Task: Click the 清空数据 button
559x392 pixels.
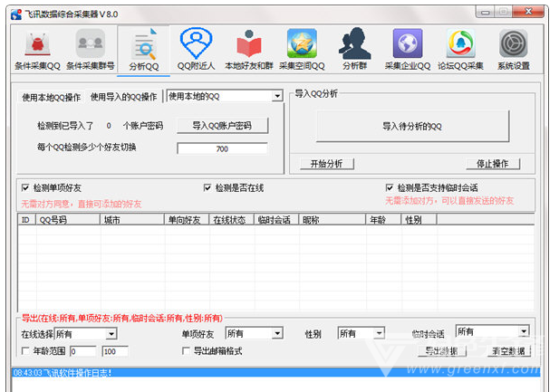Action: pyautogui.click(x=509, y=351)
